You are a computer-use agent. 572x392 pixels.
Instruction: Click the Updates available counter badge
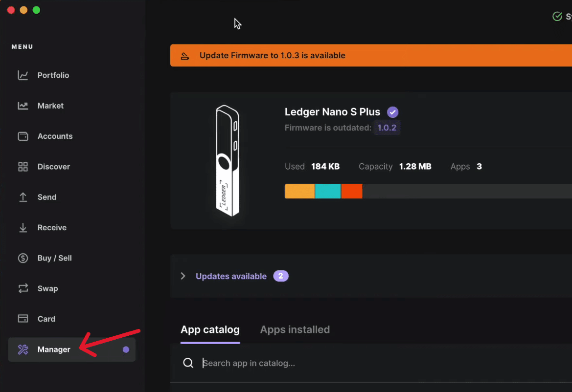281,276
